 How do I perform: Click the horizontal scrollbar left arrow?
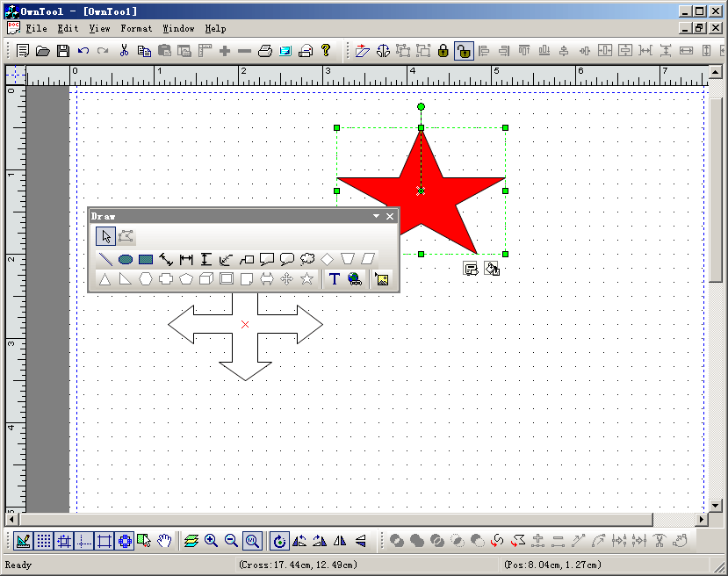[x=11, y=519]
